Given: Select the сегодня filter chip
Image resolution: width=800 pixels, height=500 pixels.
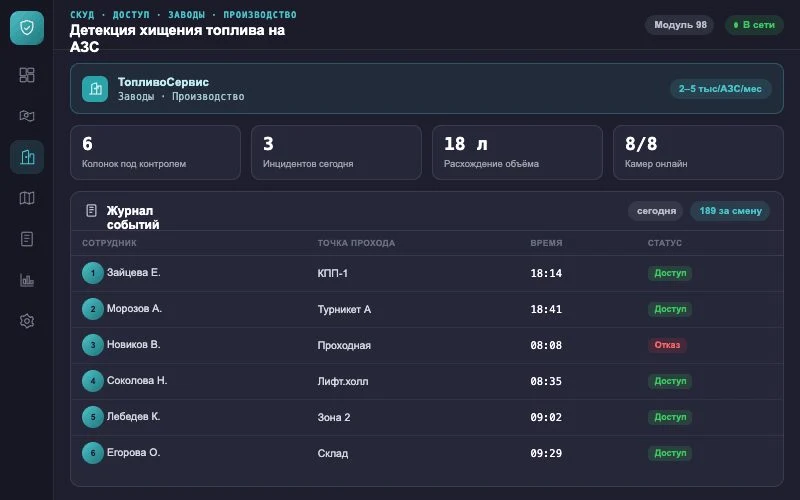Looking at the screenshot, I should click(x=656, y=211).
